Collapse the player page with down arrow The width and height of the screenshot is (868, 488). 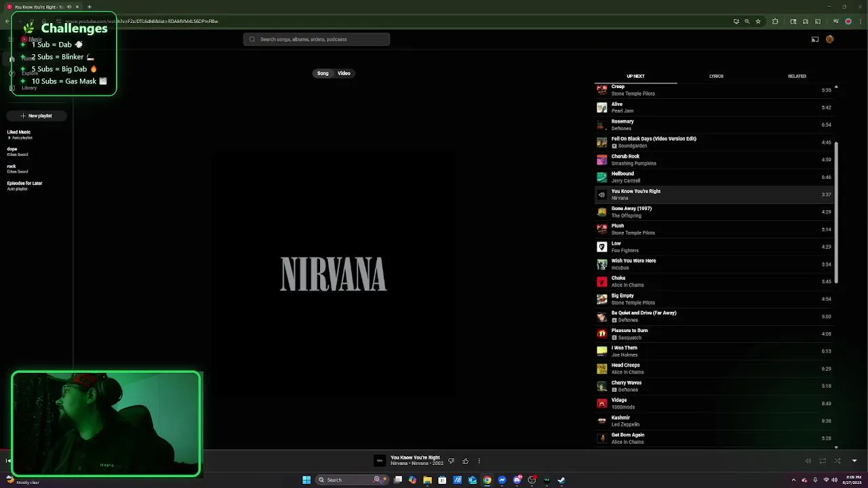854,461
